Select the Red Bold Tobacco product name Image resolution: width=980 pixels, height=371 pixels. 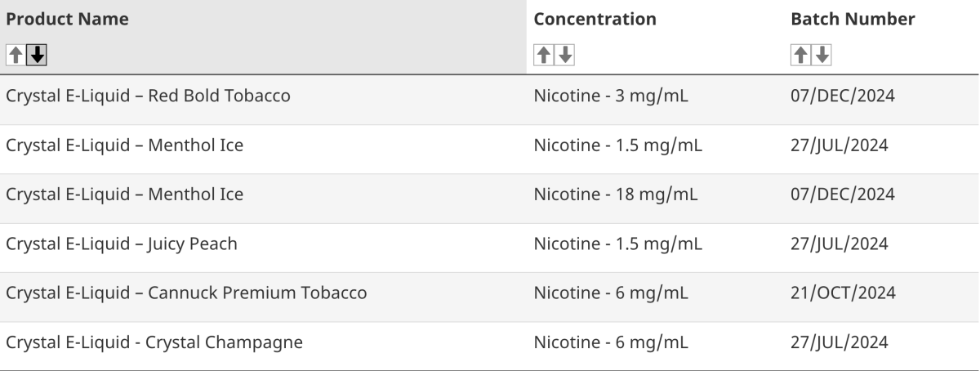(x=148, y=96)
